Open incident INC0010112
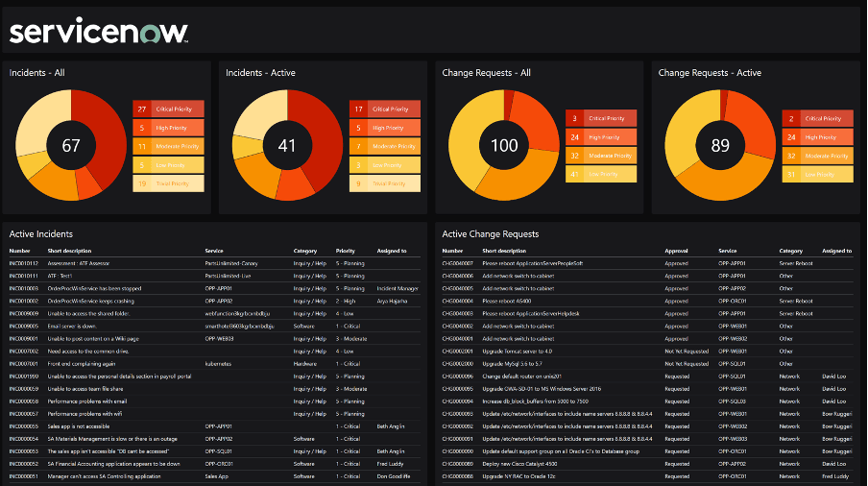The height and width of the screenshot is (486, 868). 23,263
